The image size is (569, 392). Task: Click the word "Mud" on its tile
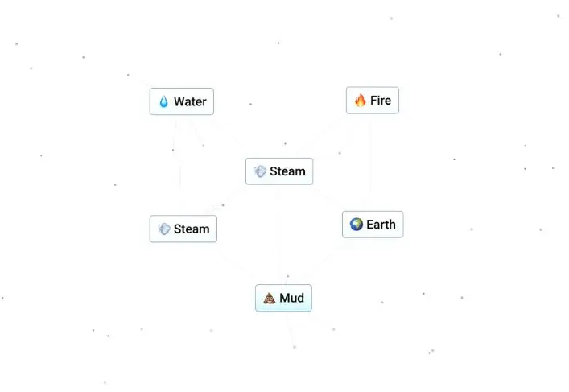coord(292,298)
